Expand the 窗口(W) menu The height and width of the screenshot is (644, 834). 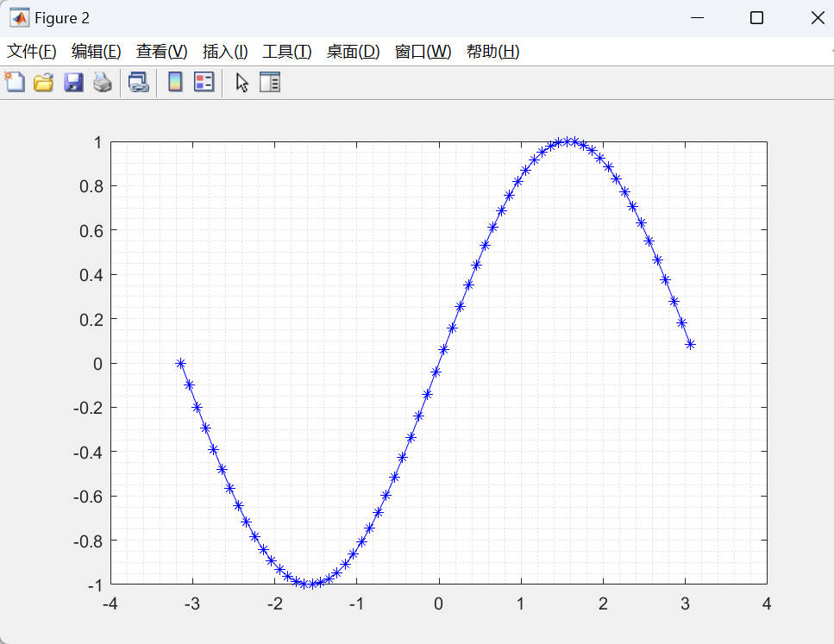coord(423,52)
